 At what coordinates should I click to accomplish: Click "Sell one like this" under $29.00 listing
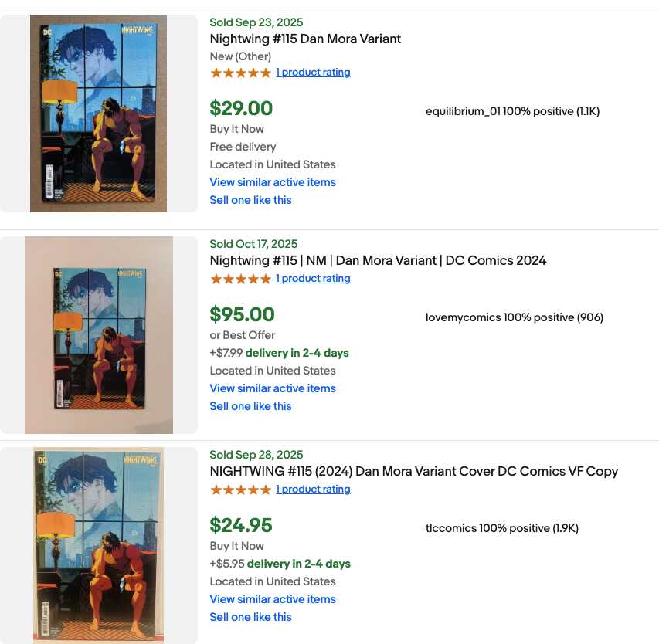[250, 200]
